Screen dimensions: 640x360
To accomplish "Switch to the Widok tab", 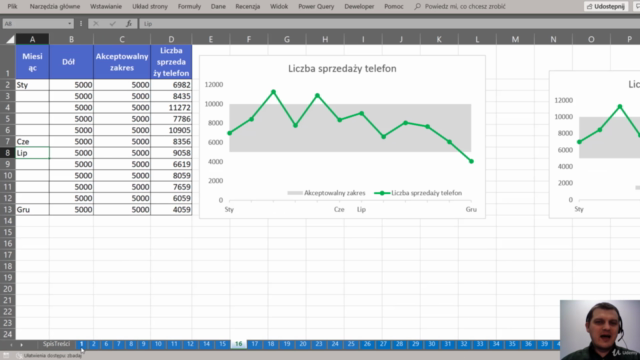I will pos(279,7).
